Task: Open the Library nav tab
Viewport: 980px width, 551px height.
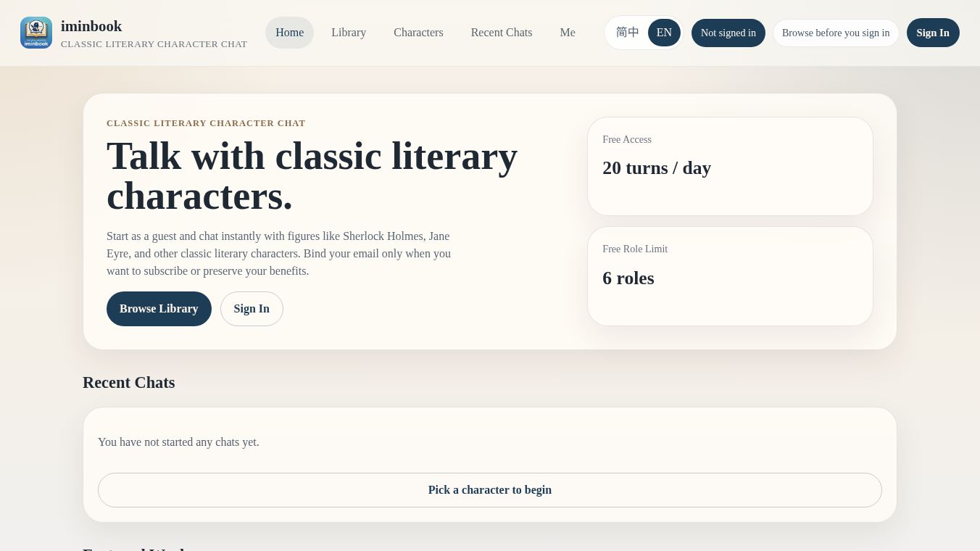Action: coord(349,33)
